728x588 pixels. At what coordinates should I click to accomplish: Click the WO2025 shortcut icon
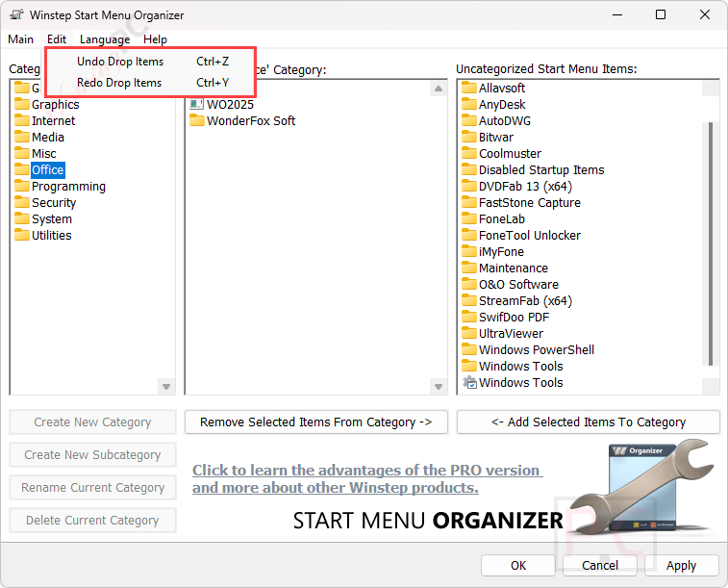[x=197, y=104]
